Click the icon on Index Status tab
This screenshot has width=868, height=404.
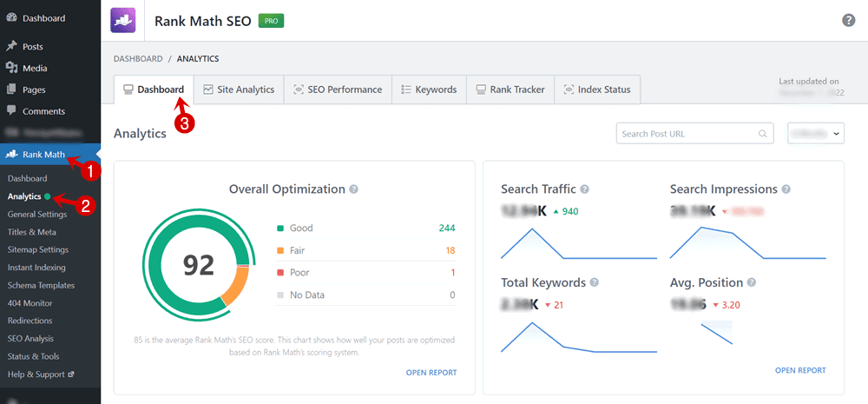(x=569, y=89)
